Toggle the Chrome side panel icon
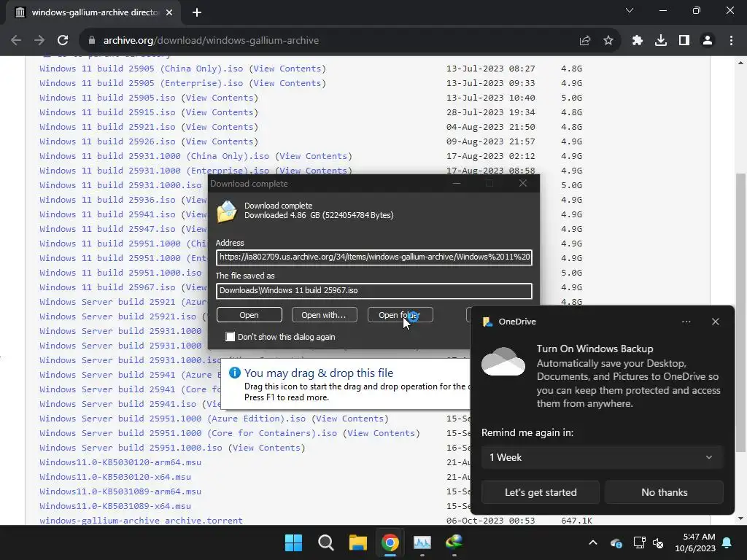747x560 pixels. 684,41
